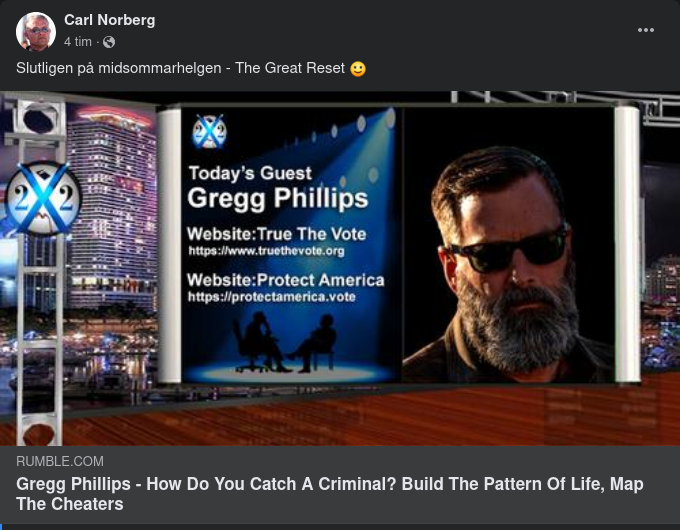Click the small X22 logo on the screen
The width and height of the screenshot is (680, 530).
(209, 131)
